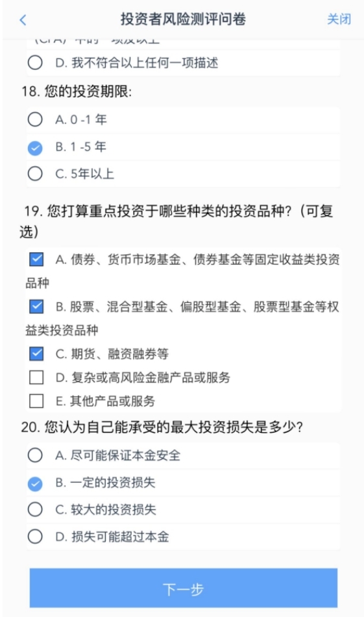Tap question 18 heading 您的投资期限
Screen dimensions: 364x617
click(x=77, y=91)
